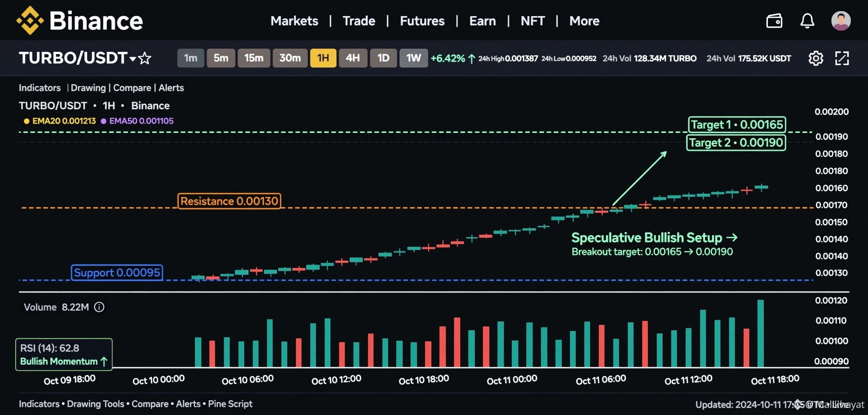868x415 pixels.
Task: Click Pine Script in footer
Action: point(230,404)
